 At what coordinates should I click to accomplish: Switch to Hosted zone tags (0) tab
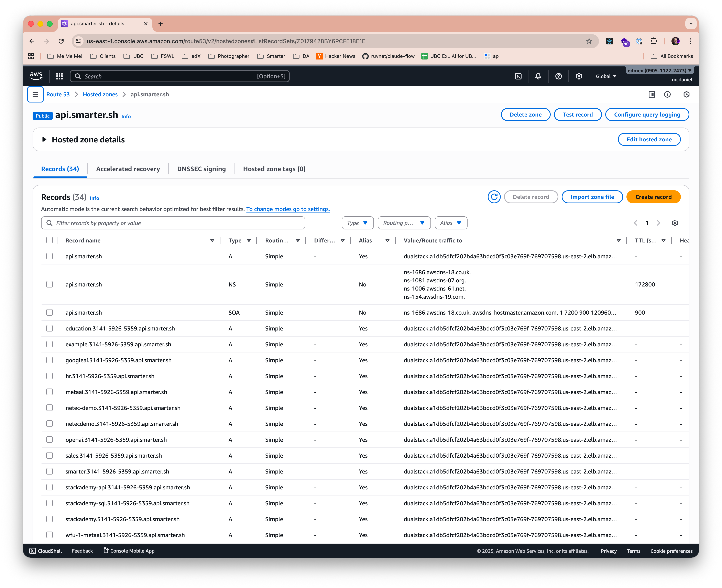click(x=274, y=169)
